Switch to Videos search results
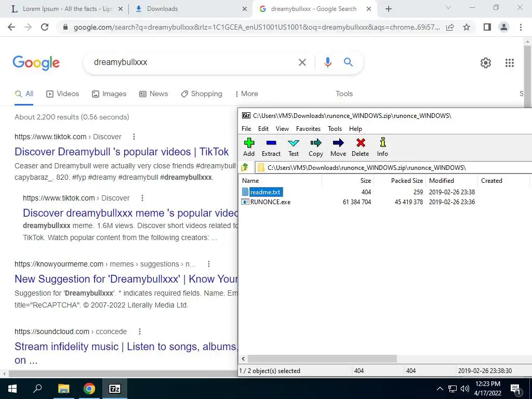This screenshot has width=532, height=399. click(x=63, y=94)
